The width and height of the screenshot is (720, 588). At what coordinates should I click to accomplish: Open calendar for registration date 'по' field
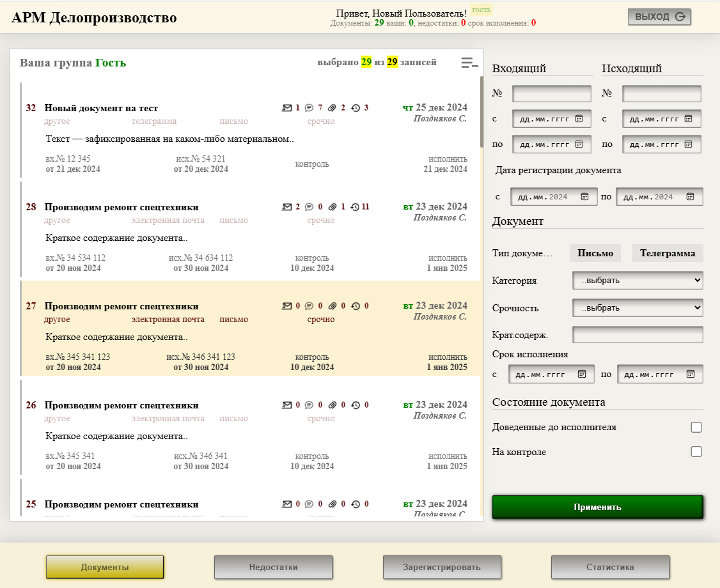click(x=690, y=197)
